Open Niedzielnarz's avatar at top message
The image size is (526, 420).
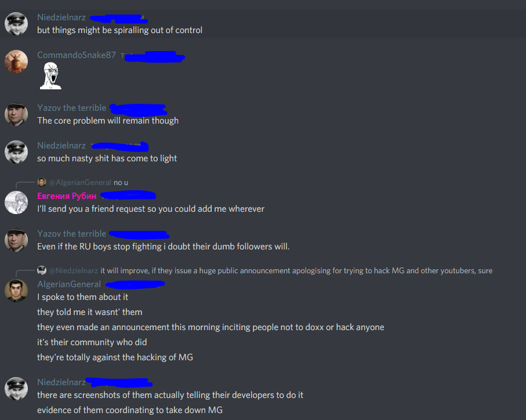point(16,24)
